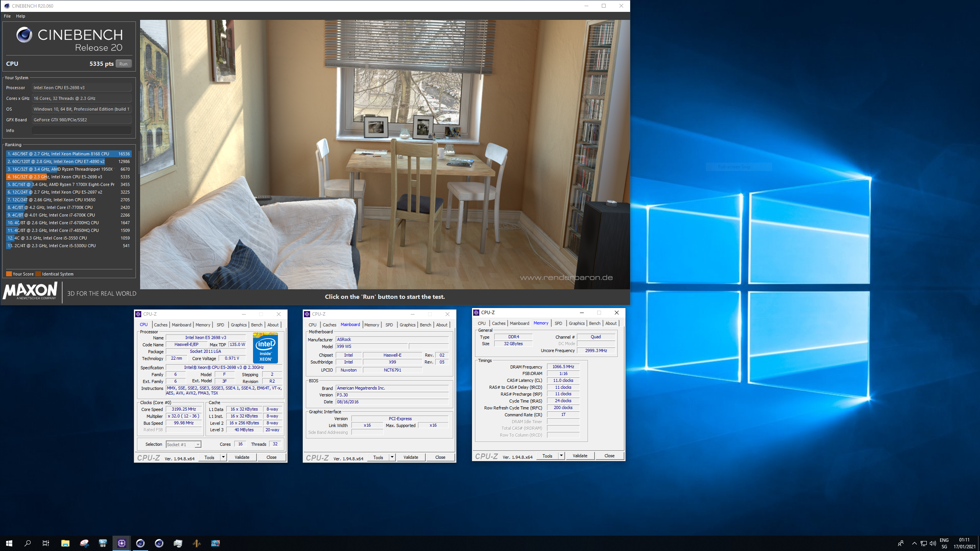
Task: Click Close button in right CPU-Z window
Action: coord(609,456)
